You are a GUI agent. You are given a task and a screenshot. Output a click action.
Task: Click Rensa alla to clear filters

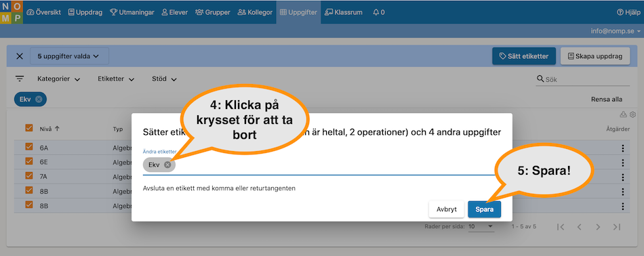[x=606, y=100]
